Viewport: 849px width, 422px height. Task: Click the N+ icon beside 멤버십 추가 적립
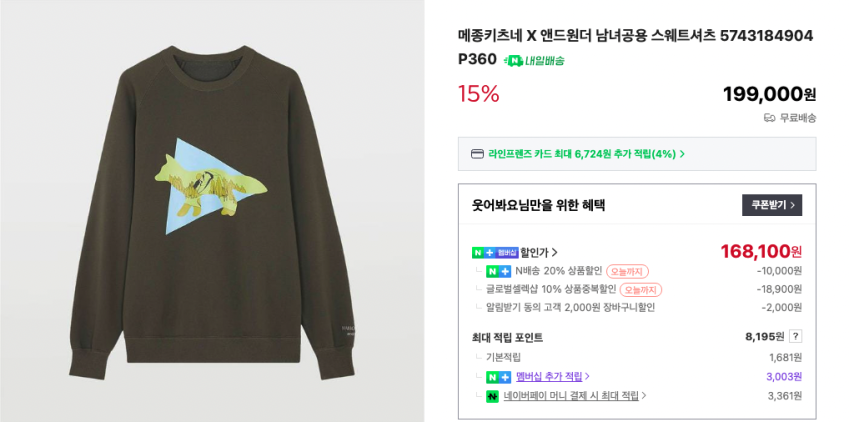498,377
